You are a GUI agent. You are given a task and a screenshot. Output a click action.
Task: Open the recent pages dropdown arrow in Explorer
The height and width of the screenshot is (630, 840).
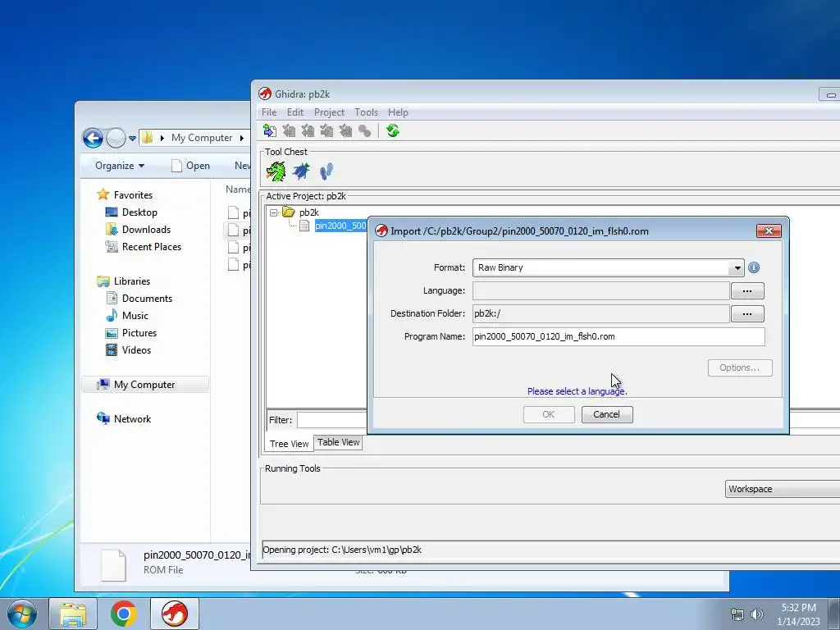click(x=132, y=138)
